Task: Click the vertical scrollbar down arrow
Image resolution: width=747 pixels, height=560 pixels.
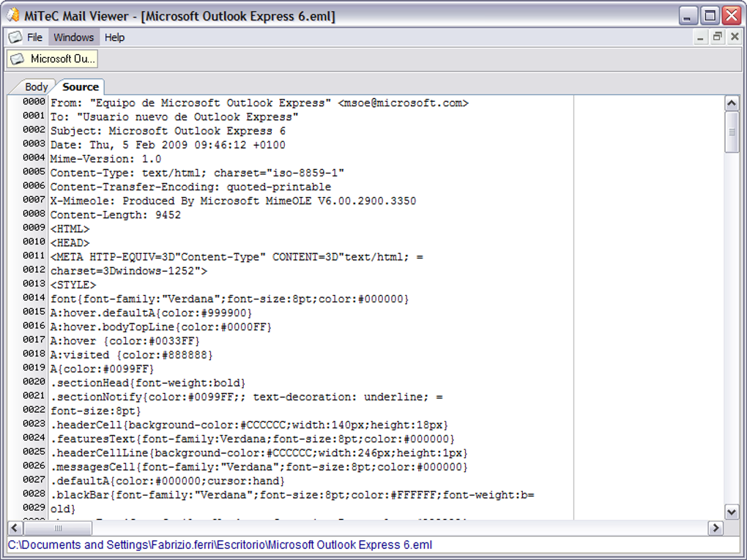Action: point(732,512)
